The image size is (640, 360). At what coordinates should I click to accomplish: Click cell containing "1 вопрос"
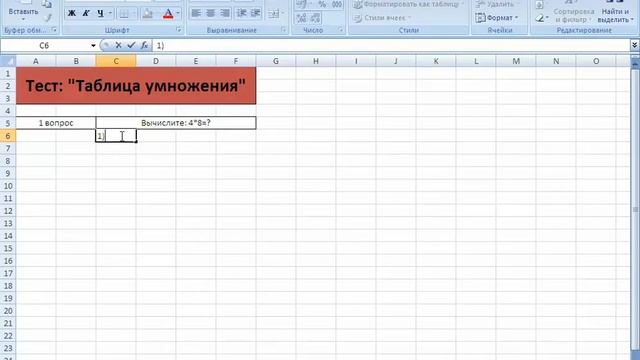coord(56,123)
